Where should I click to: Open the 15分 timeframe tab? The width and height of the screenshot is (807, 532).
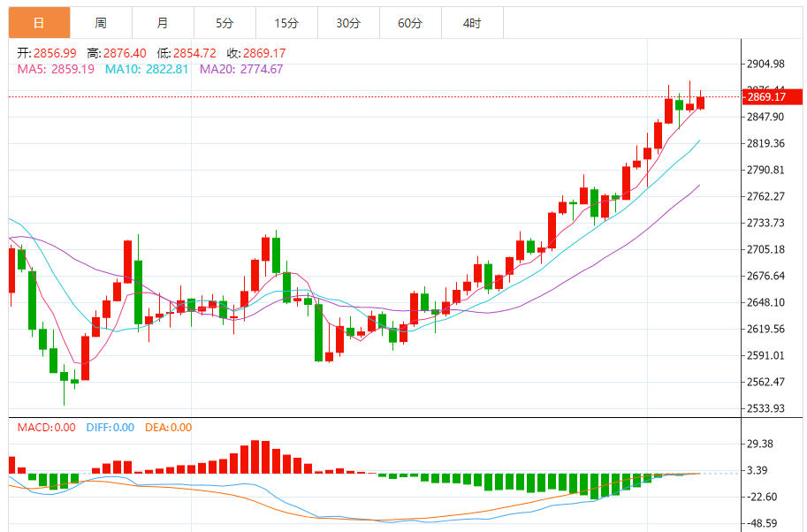pos(286,23)
